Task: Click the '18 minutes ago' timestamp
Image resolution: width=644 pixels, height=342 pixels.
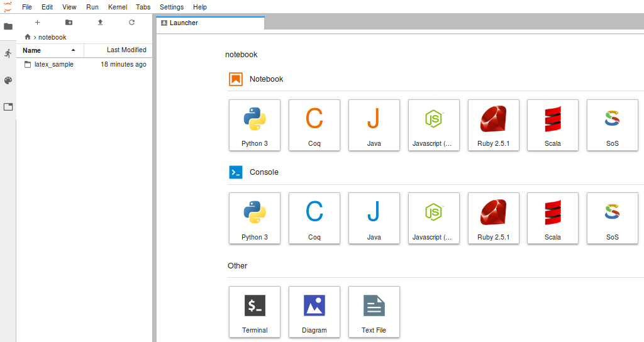Action: (124, 65)
